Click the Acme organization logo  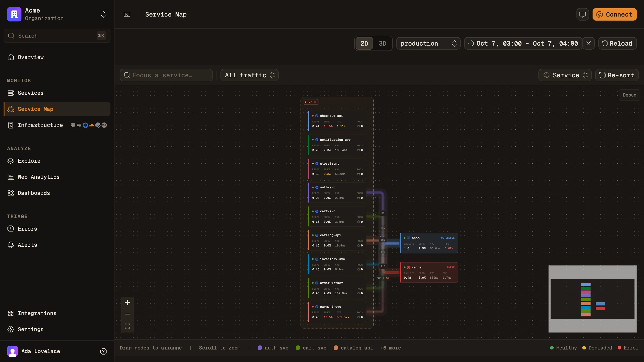[14, 14]
